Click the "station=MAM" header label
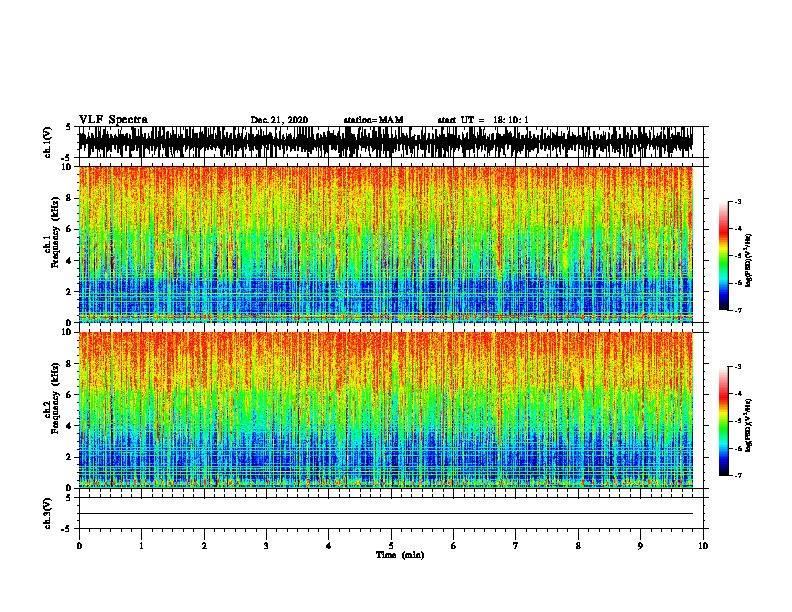The image size is (792, 612). click(x=373, y=120)
